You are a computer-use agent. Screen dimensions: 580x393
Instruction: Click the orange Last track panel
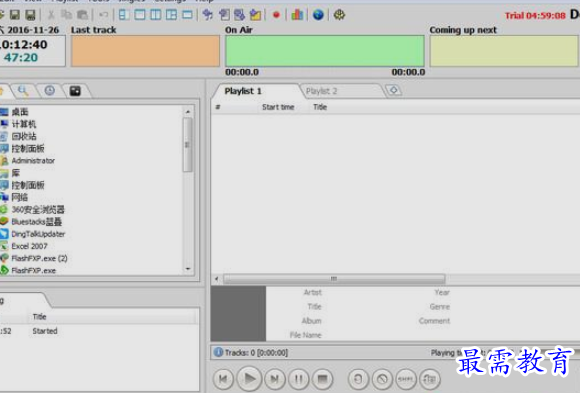[x=145, y=51]
